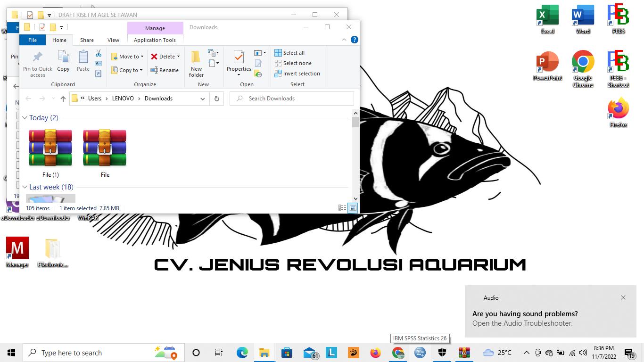Click the Rename icon in Organize group
Image resolution: width=644 pixels, height=362 pixels.
[x=165, y=70]
